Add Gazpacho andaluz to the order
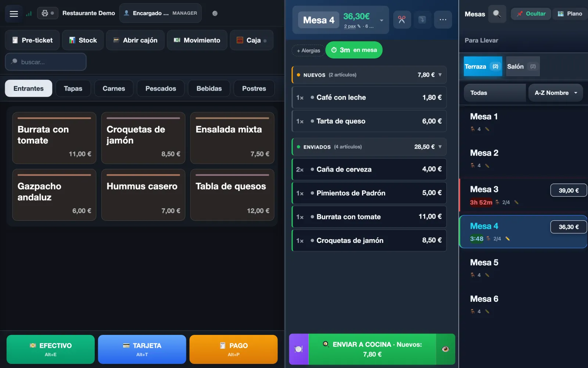This screenshot has width=588, height=368. point(54,195)
